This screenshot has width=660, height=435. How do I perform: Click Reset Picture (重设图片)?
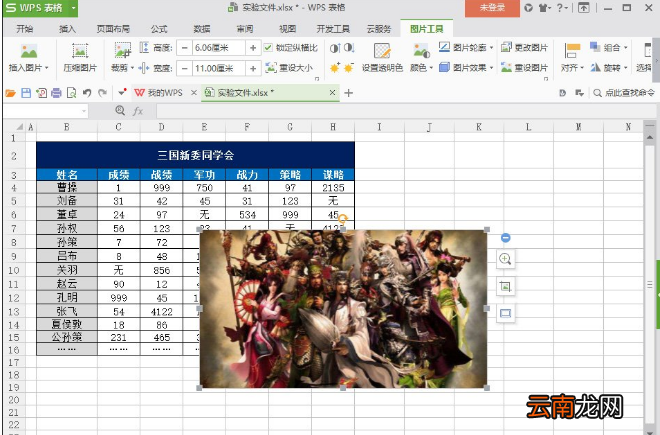524,67
